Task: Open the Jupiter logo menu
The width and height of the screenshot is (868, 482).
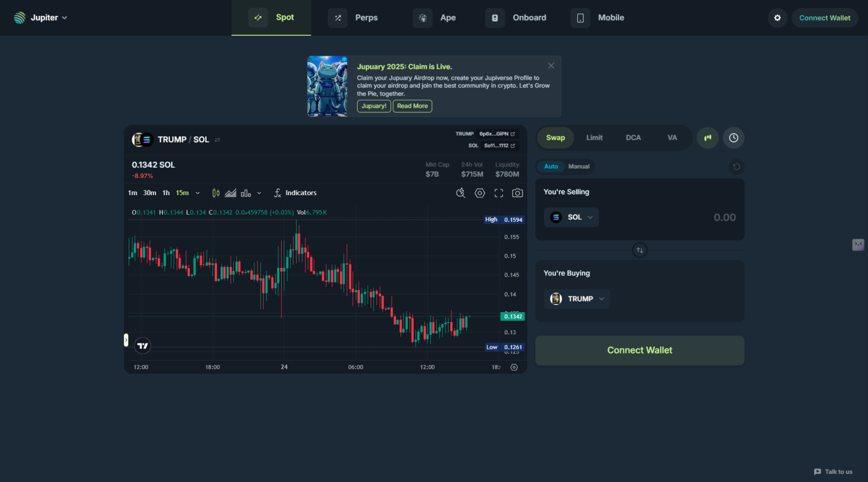Action: click(x=41, y=18)
